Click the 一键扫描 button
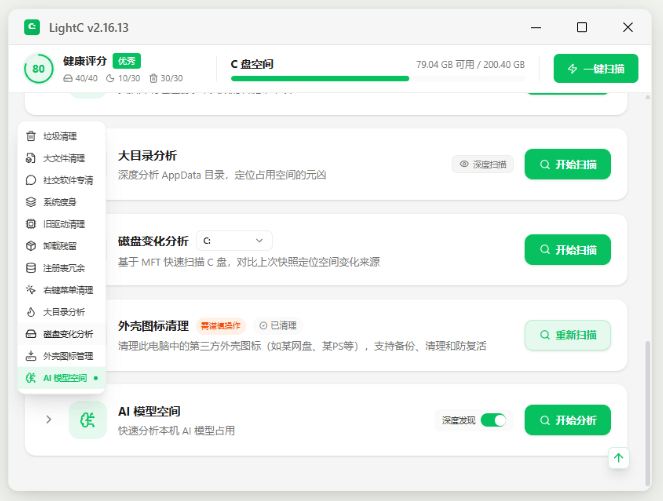663x501 pixels. pos(596,68)
